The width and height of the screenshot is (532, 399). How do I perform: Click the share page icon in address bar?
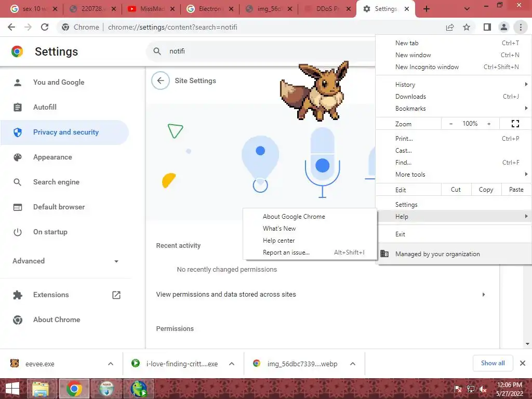pyautogui.click(x=450, y=27)
